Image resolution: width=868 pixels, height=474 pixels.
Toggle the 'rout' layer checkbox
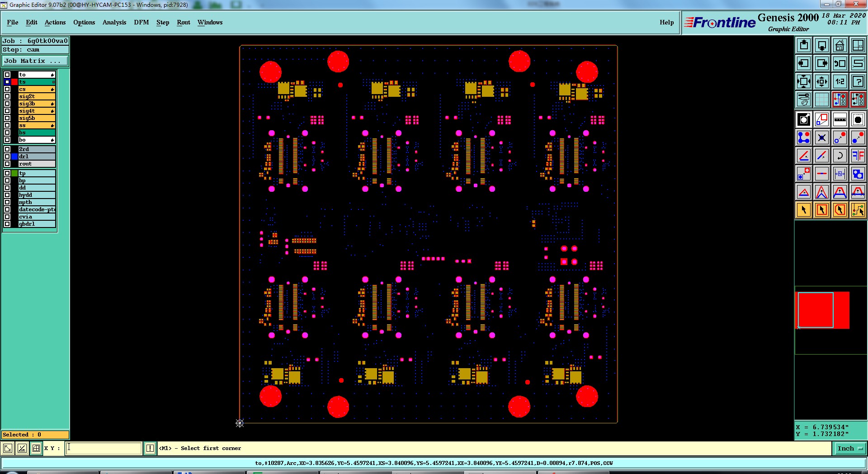point(7,164)
